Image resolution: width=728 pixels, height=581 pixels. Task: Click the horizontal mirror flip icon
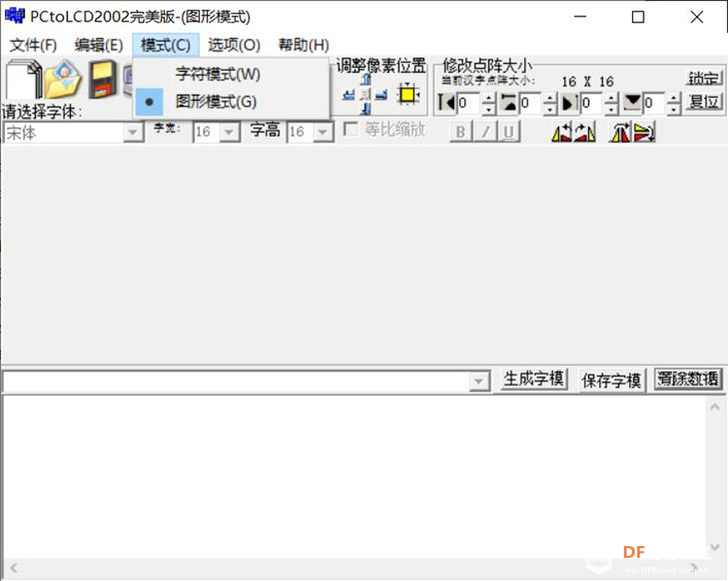pyautogui.click(x=621, y=132)
